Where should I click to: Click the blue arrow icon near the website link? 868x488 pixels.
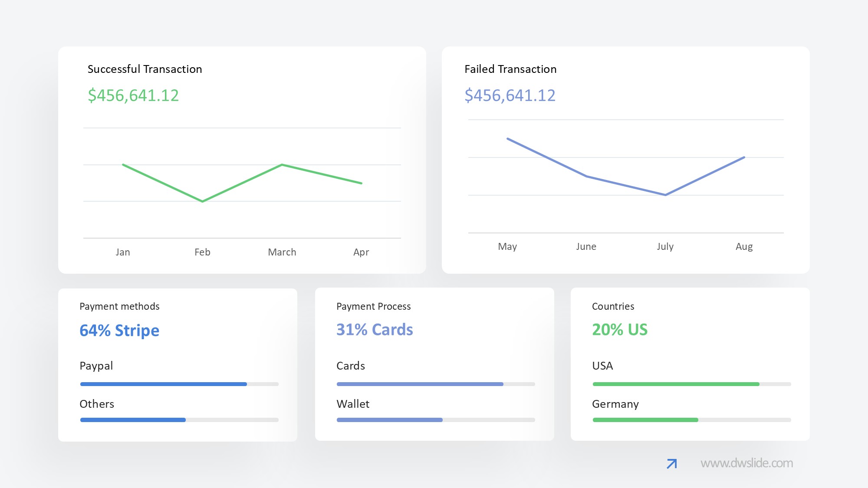(671, 464)
